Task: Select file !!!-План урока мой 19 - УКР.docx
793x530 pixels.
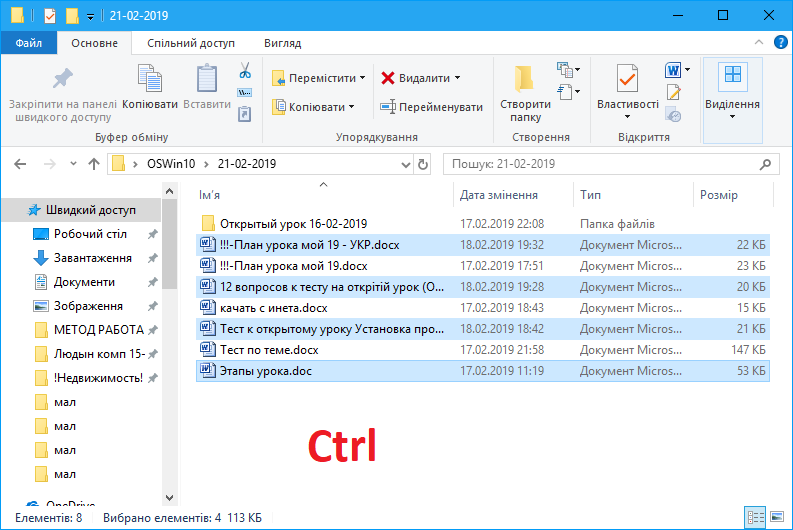Action: 483,245
